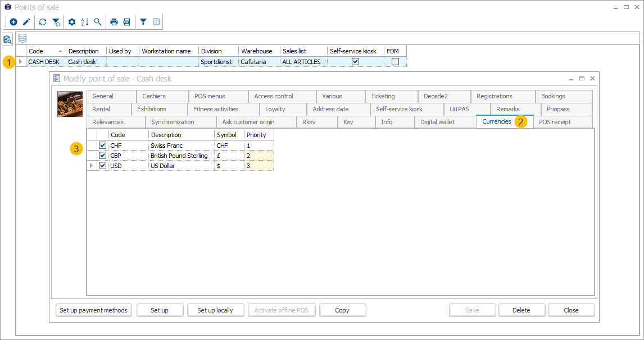Click the pencil edit icon in toolbar
The width and height of the screenshot is (644, 340).
pos(26,22)
